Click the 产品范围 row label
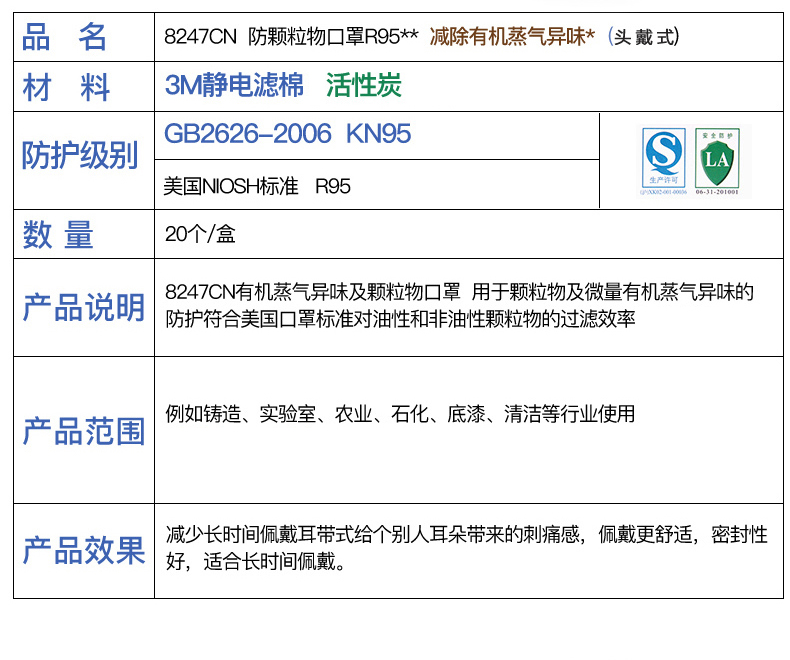Screen dimensions: 790x660 83,431
